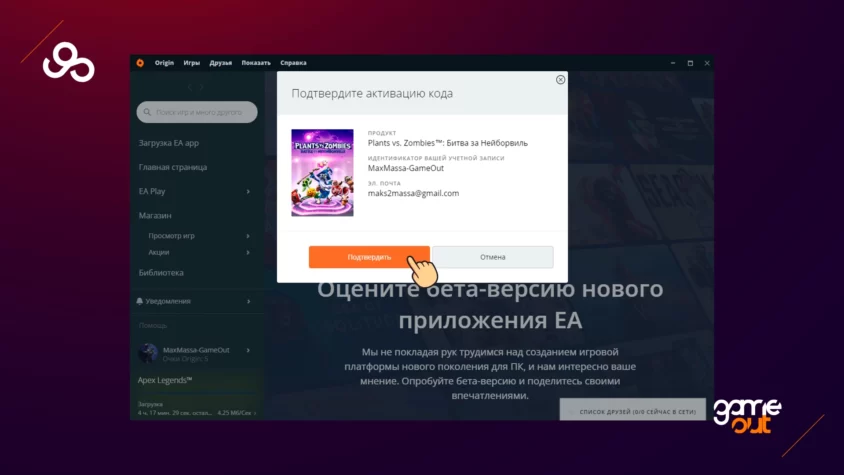Expand Акции submenu arrow
The image size is (844, 475).
(248, 252)
